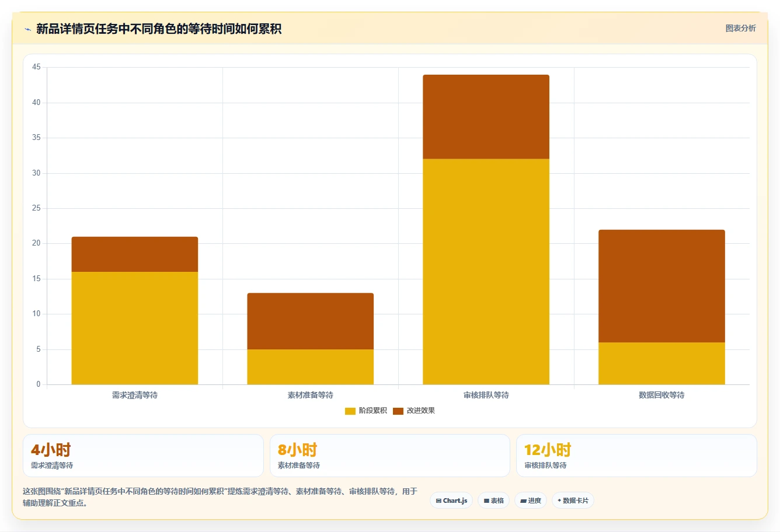Click the 图表分析 label in header

tap(740, 28)
